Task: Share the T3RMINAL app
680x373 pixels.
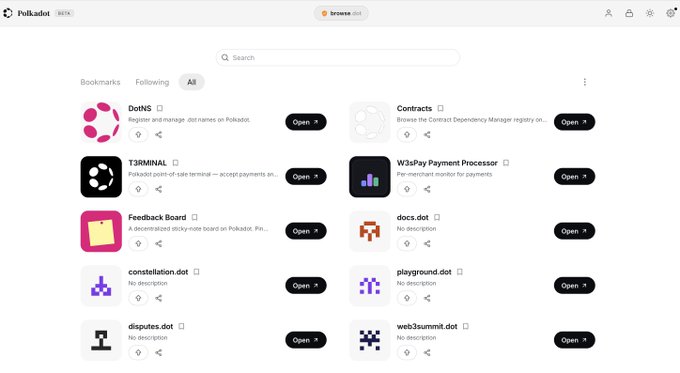Action: pos(159,189)
